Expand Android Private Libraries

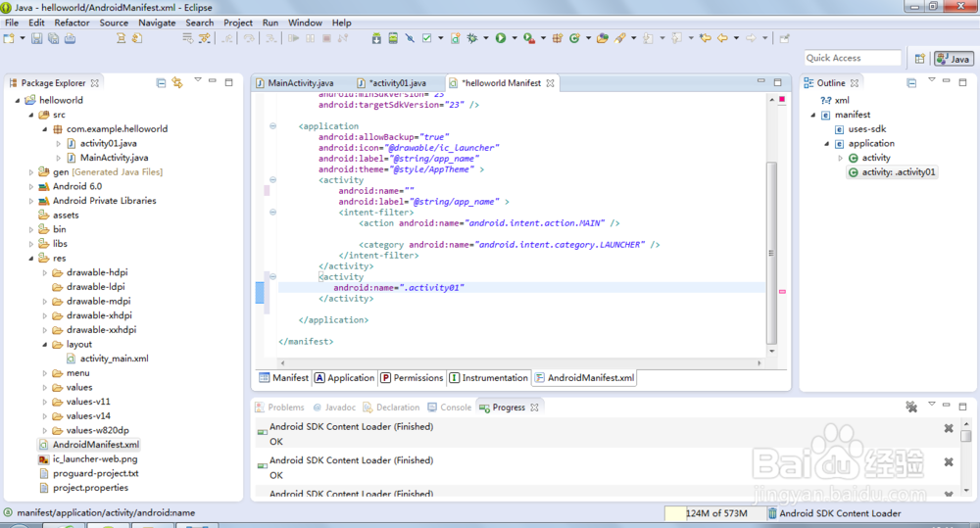31,201
